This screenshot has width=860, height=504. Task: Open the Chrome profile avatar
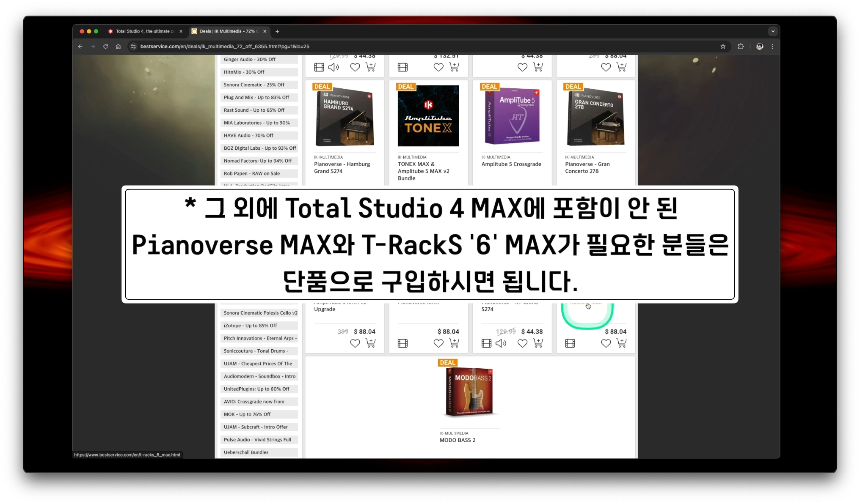click(x=760, y=47)
